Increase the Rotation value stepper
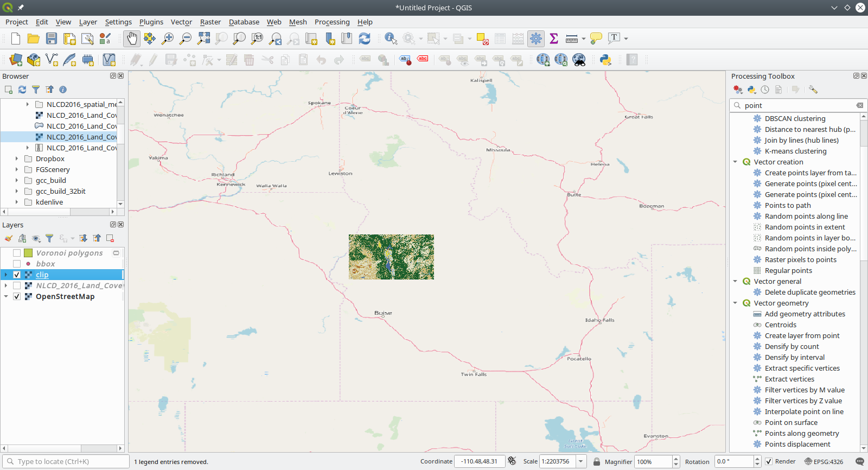This screenshot has width=868, height=470. 757,459
